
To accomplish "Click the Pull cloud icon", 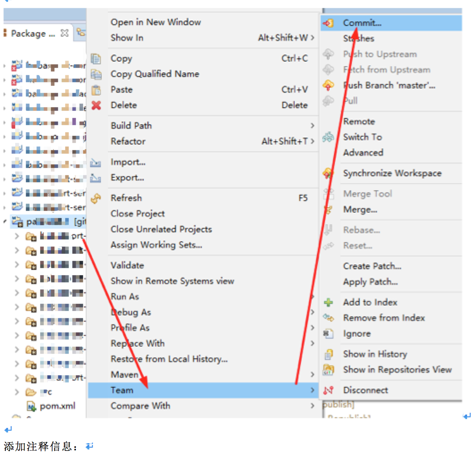I will (x=328, y=101).
